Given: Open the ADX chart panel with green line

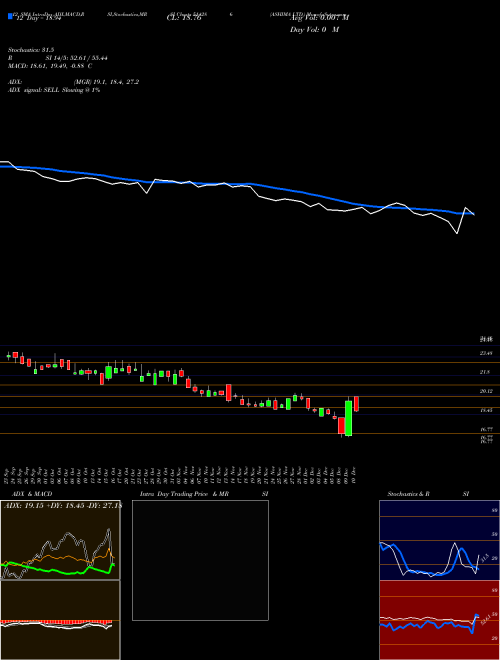Looking at the screenshot, I should click(x=60, y=540).
